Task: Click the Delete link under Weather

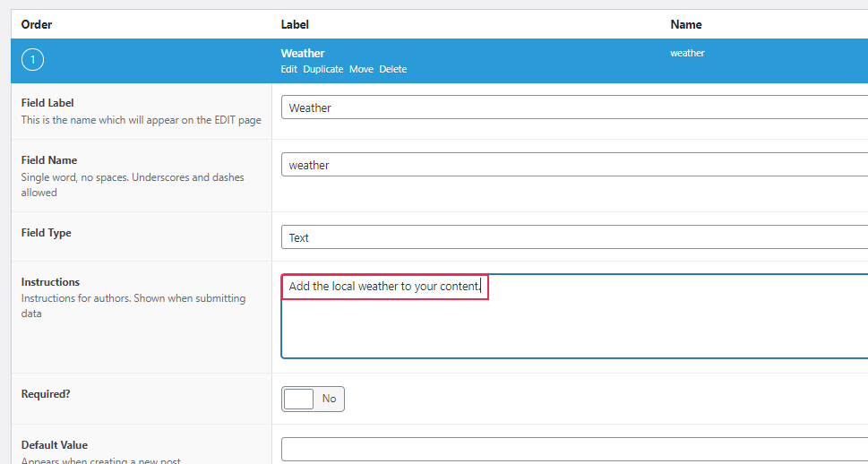Action: [x=393, y=69]
